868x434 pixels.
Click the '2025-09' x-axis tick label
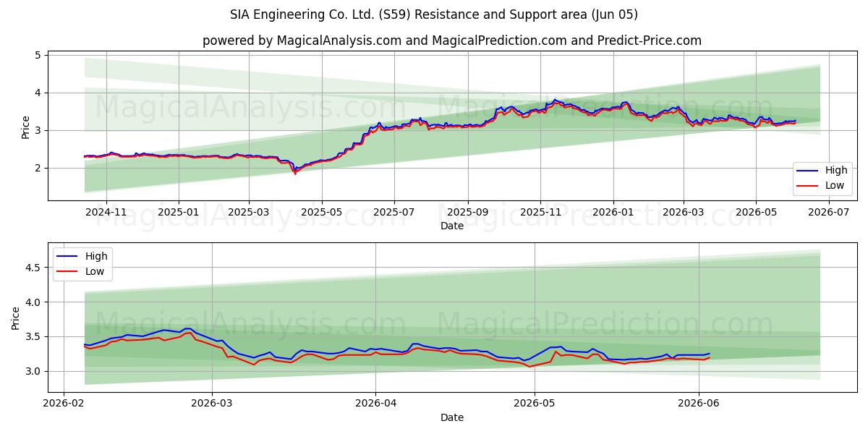click(467, 213)
